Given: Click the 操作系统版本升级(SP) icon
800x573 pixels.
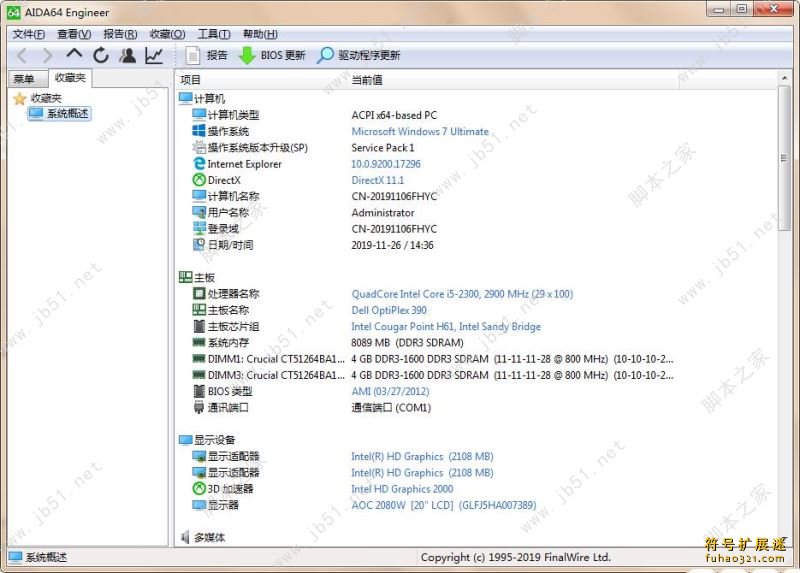Looking at the screenshot, I should (199, 147).
